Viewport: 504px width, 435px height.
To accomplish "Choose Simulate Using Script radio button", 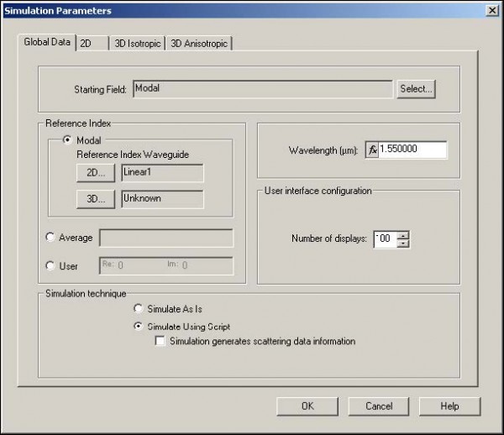I will 138,326.
